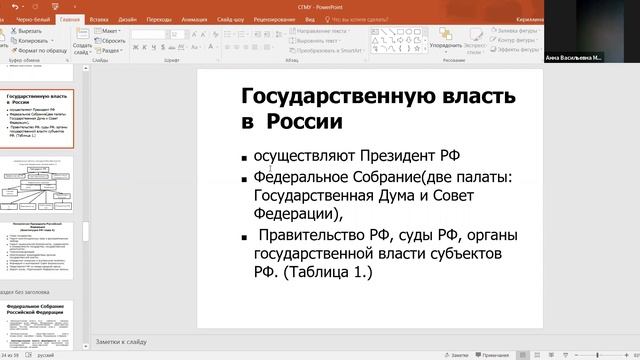The width and height of the screenshot is (640, 360).
Task: Open Эффекты фигуры dropdown
Action: point(516,49)
